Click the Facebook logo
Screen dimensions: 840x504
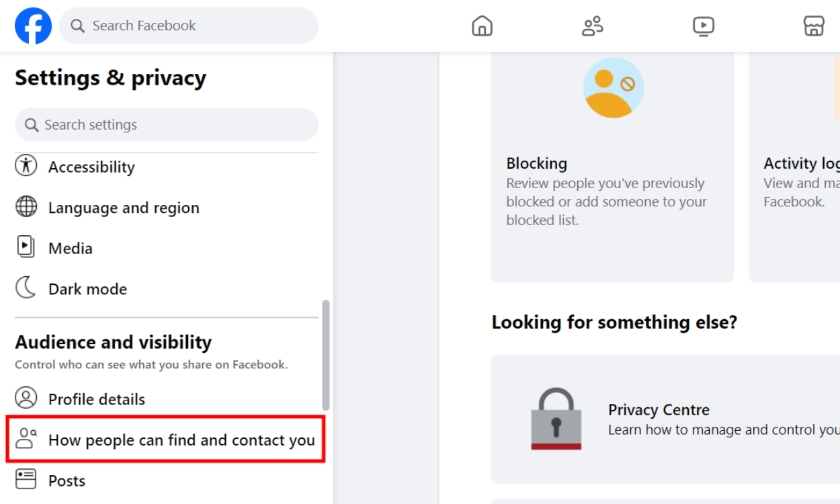pyautogui.click(x=33, y=26)
